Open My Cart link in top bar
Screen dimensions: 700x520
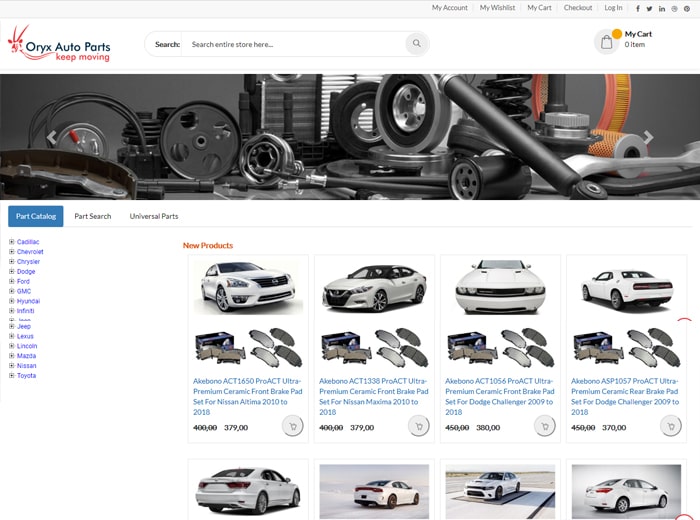(x=539, y=8)
